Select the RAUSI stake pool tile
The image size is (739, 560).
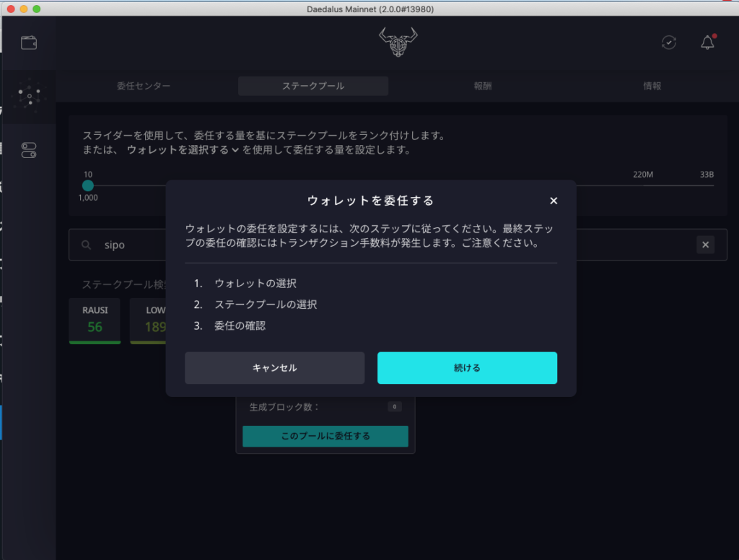tap(95, 320)
